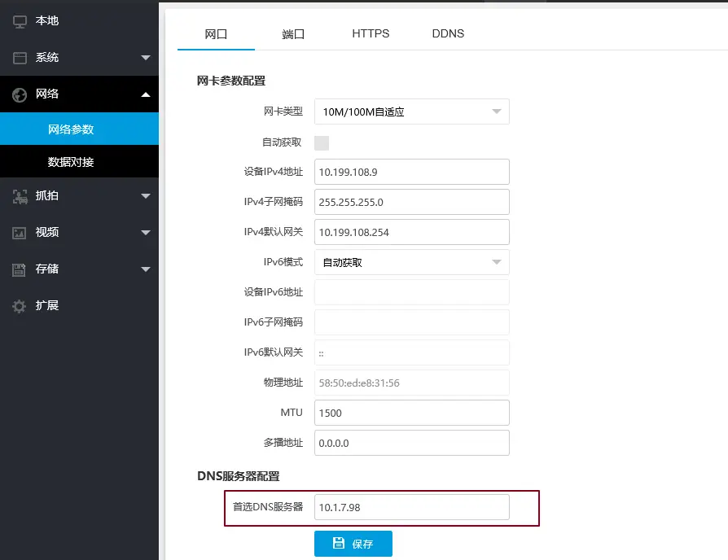This screenshot has height=560, width=728.
Task: Switch to the DDNS tab
Action: pyautogui.click(x=448, y=34)
